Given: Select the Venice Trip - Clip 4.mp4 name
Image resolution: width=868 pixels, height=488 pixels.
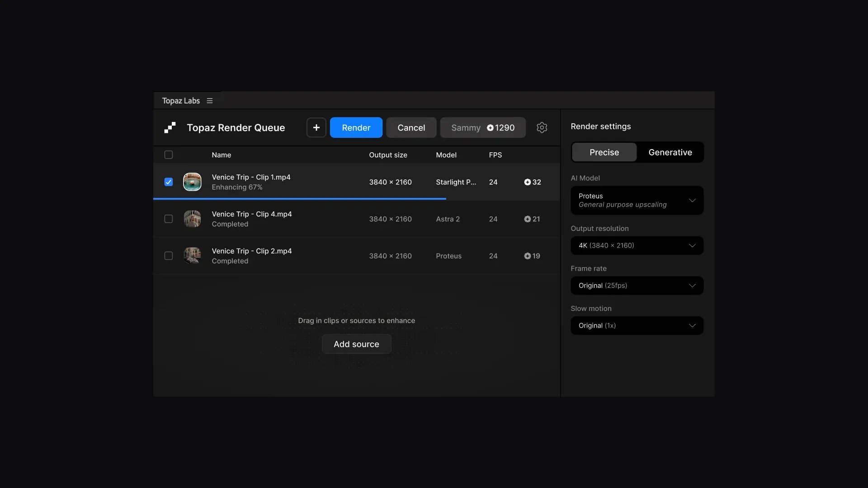Looking at the screenshot, I should click(x=252, y=214).
